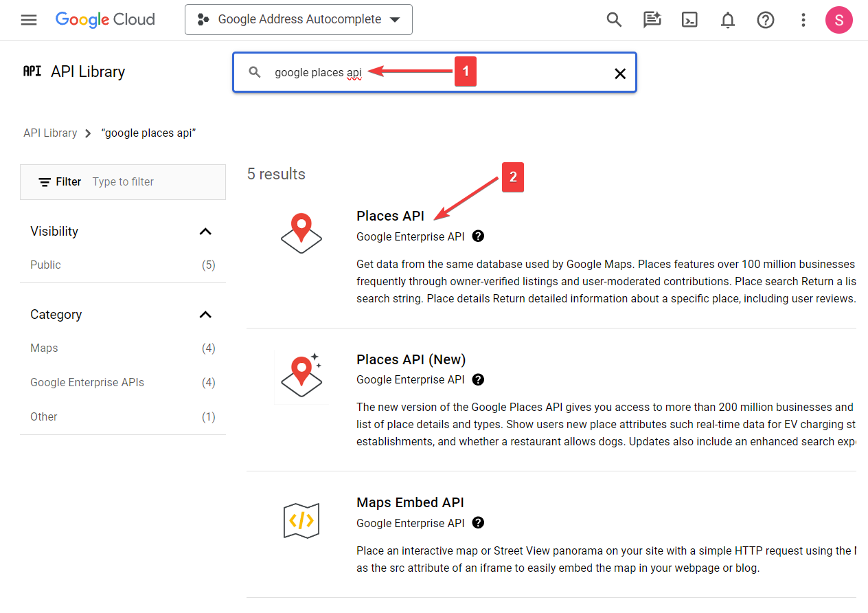Click the Category section heading

coord(56,315)
